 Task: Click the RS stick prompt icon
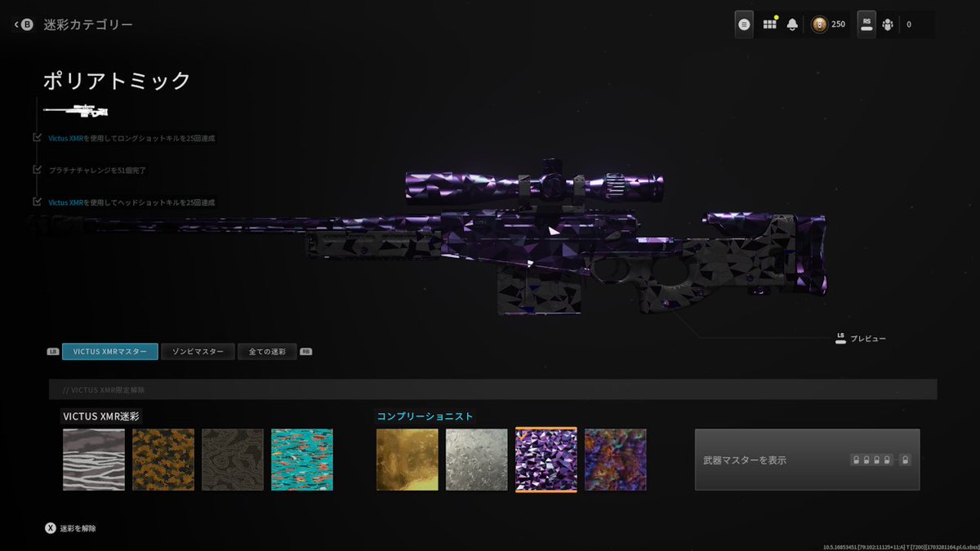coord(866,24)
